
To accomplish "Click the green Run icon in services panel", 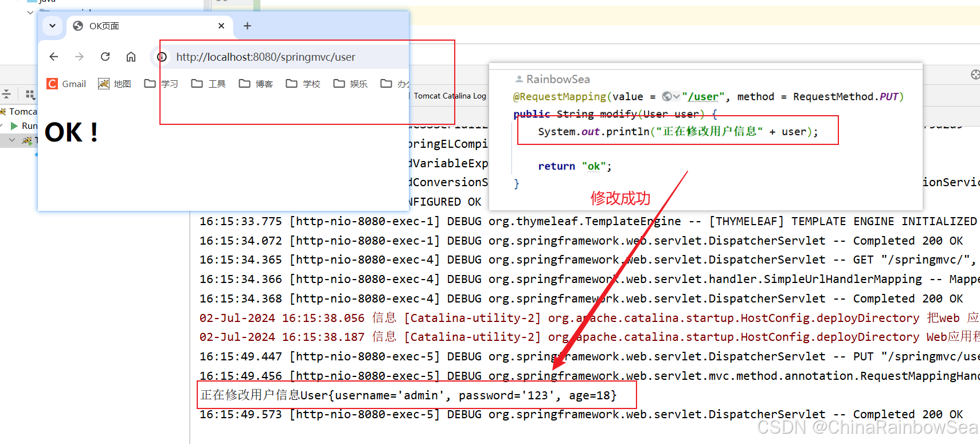I will (14, 125).
